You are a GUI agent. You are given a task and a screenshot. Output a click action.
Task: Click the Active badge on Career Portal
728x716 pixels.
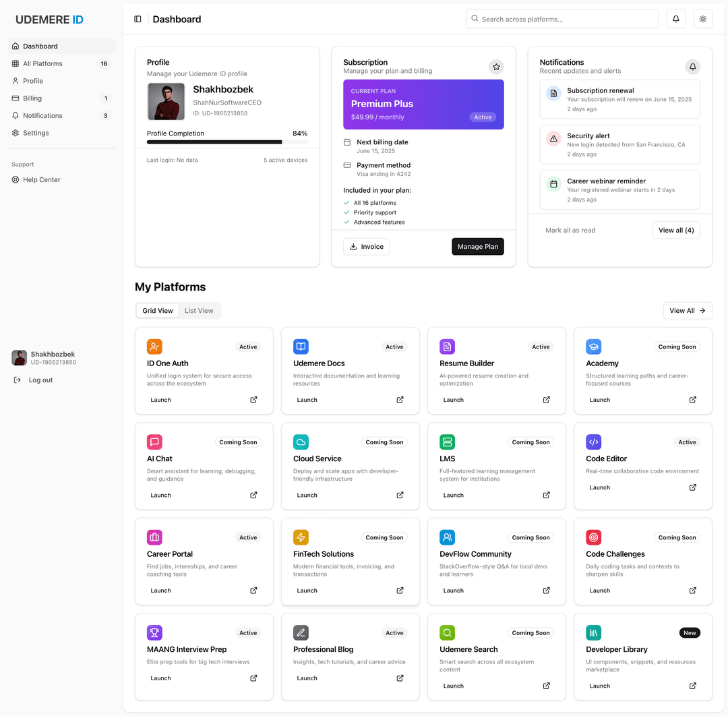click(248, 537)
